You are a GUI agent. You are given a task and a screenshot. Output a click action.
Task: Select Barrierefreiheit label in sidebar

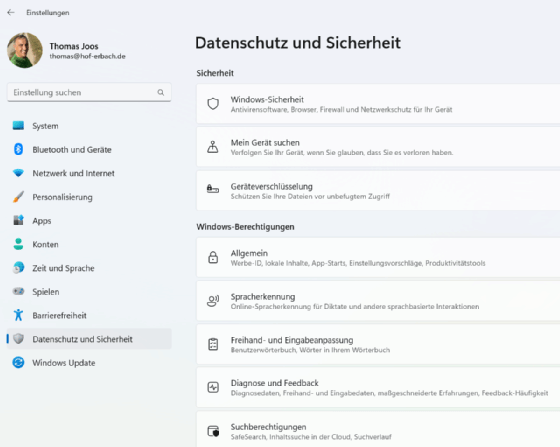(59, 315)
